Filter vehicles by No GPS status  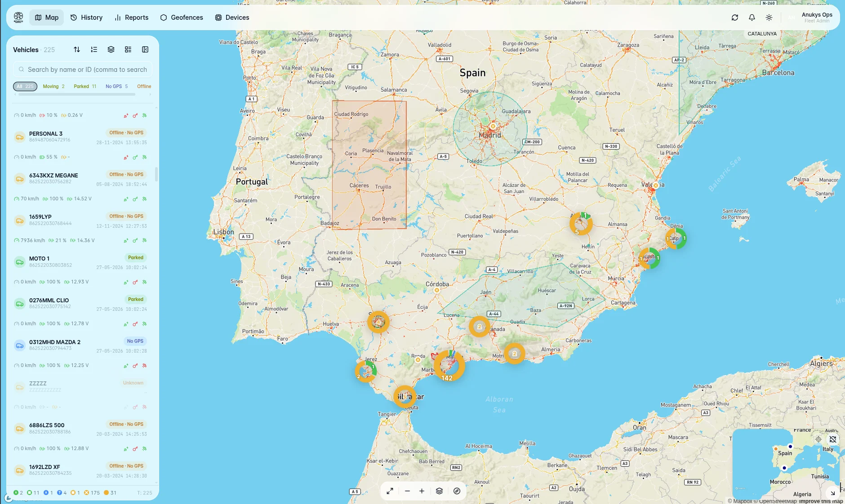(x=116, y=86)
